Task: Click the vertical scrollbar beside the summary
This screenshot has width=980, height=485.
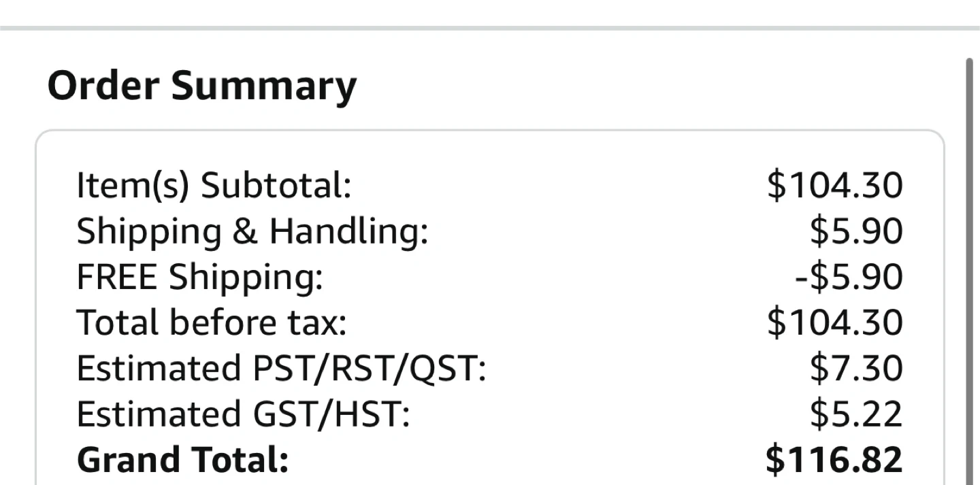Action: coord(969,271)
